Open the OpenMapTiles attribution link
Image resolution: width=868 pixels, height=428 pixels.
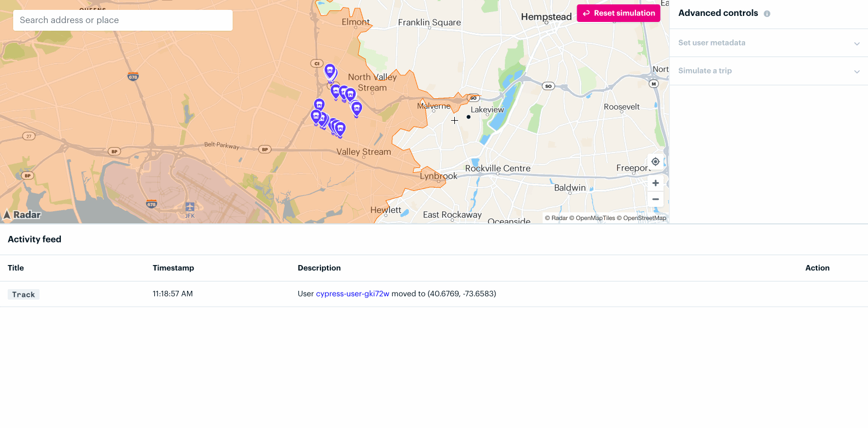pyautogui.click(x=592, y=218)
